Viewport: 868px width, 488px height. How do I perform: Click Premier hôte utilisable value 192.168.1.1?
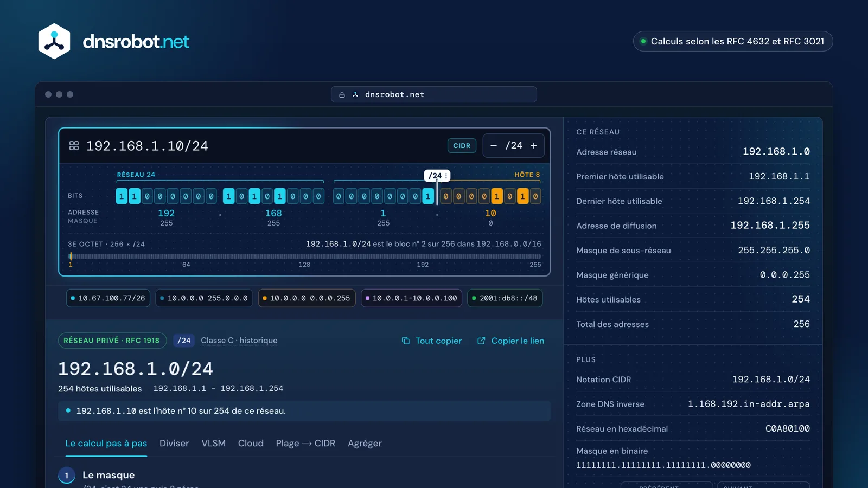pos(779,177)
